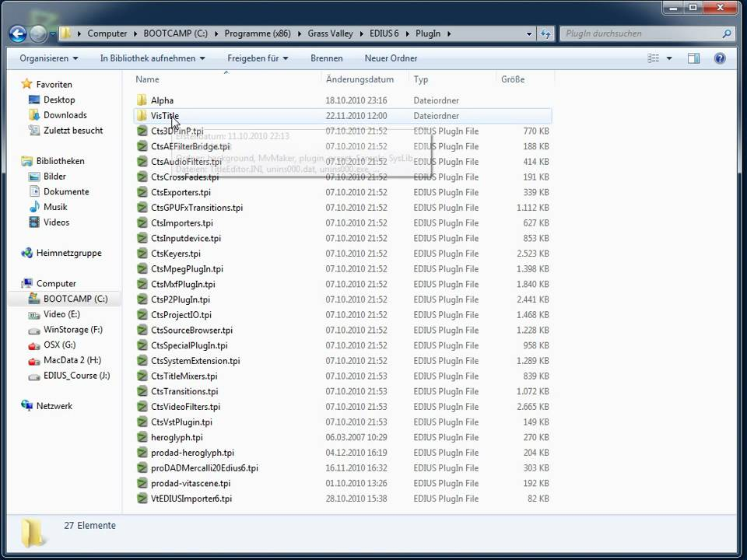Select the VisTitle folder icon

point(142,115)
